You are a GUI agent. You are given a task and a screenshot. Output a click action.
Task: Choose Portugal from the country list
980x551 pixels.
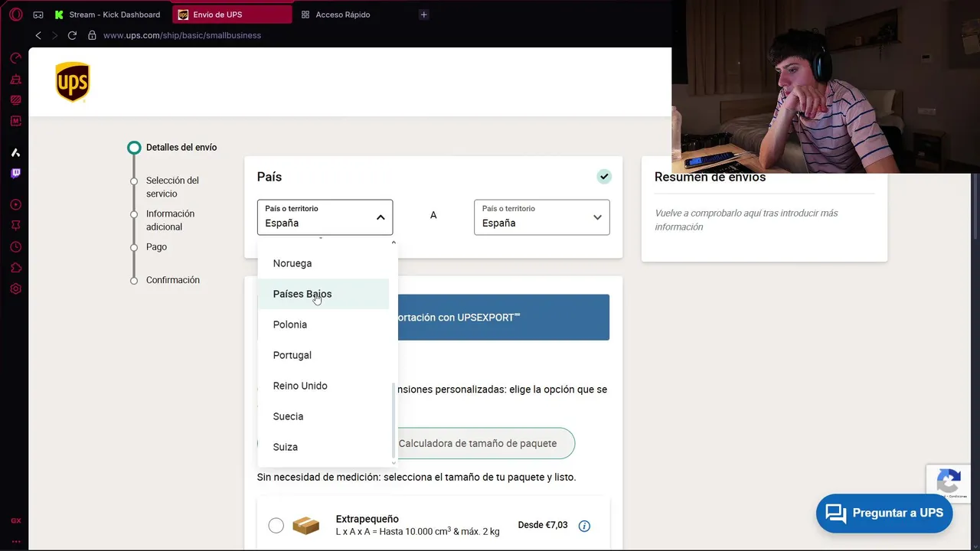323,355
